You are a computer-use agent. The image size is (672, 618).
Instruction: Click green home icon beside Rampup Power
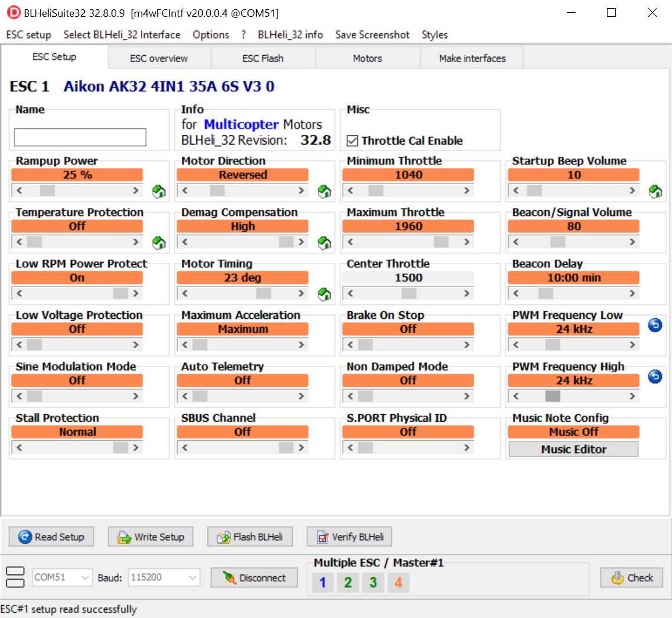[x=159, y=191]
